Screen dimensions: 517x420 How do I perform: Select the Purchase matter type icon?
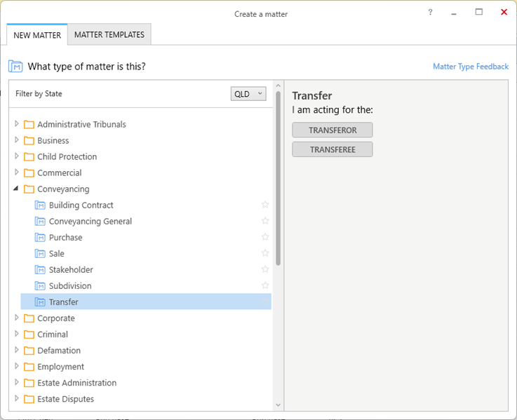[40, 238]
